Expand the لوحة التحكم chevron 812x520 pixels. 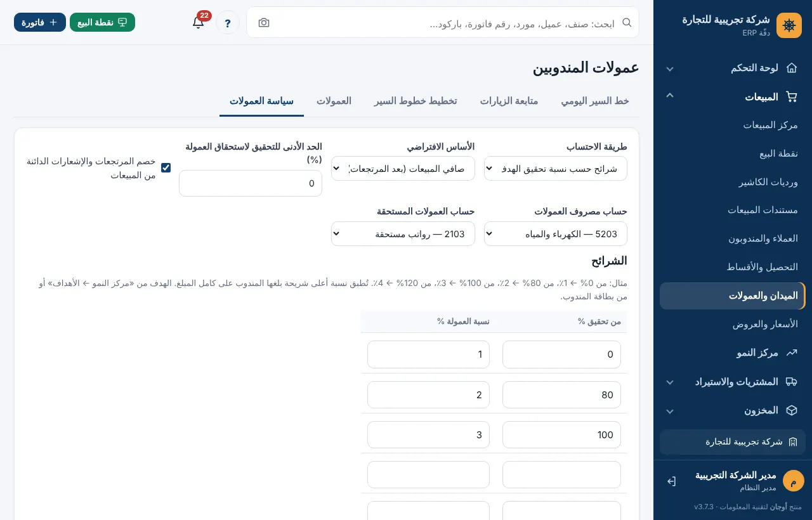click(670, 68)
